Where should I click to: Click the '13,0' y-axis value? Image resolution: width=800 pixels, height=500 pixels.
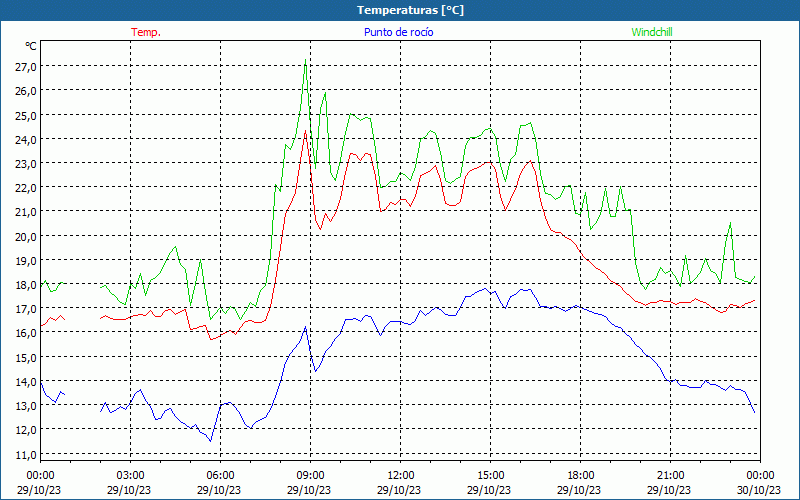[26, 406]
